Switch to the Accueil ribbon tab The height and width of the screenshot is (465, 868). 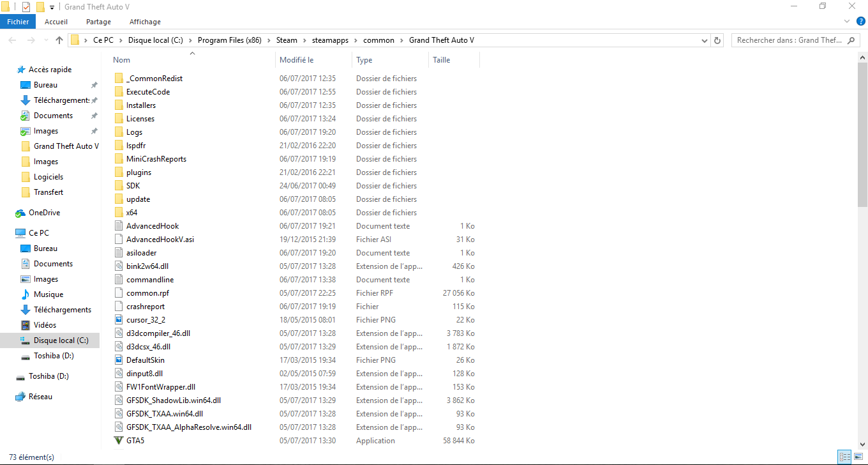tap(56, 22)
